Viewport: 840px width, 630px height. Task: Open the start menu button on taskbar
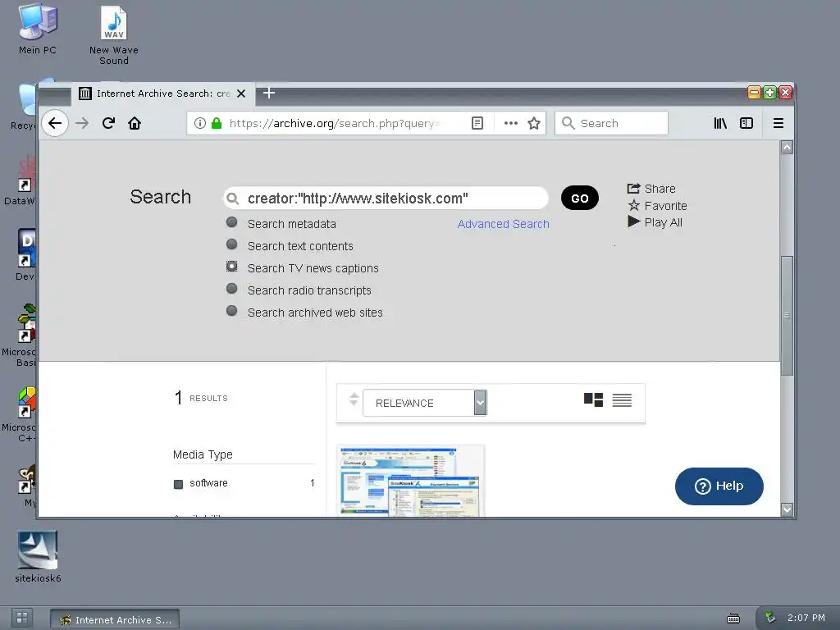22,618
